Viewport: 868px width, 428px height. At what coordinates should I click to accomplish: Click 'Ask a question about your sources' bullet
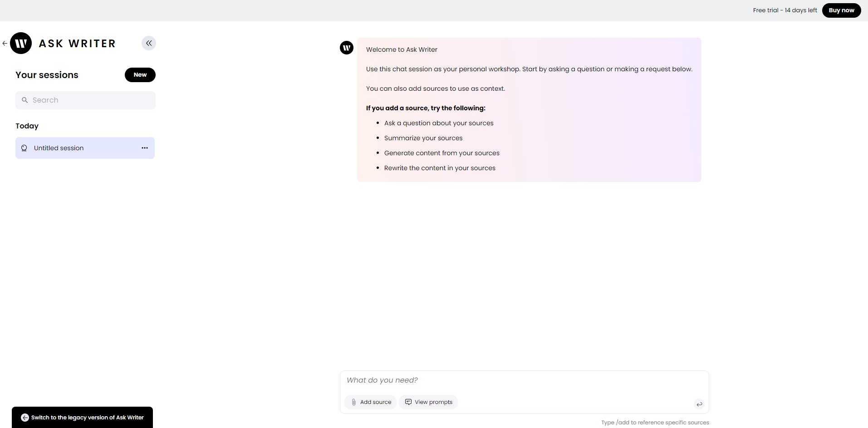(439, 123)
